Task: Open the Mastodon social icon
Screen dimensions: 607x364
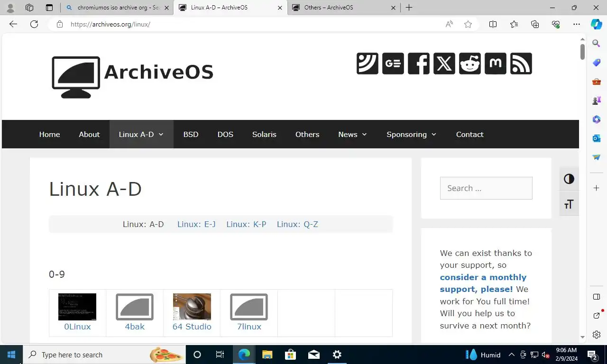Action: (x=496, y=64)
